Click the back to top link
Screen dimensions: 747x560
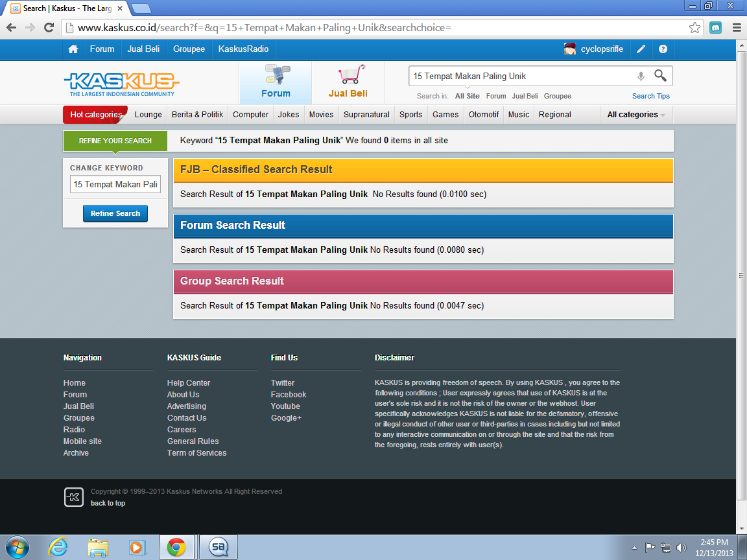click(x=108, y=504)
